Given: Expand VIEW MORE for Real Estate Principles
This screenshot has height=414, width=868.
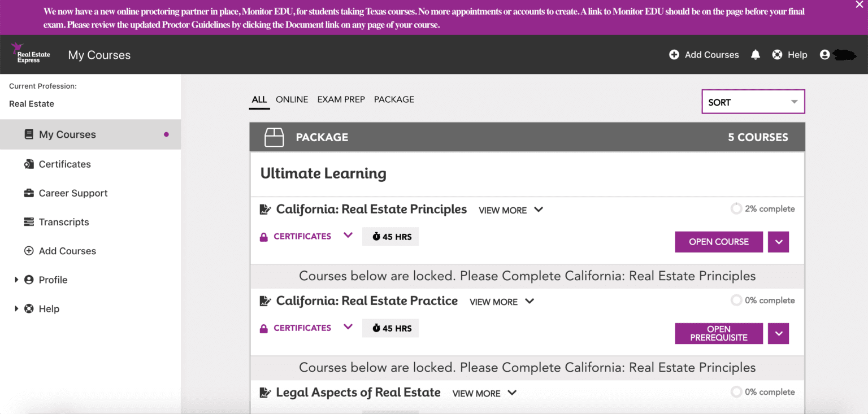Looking at the screenshot, I should tap(511, 210).
